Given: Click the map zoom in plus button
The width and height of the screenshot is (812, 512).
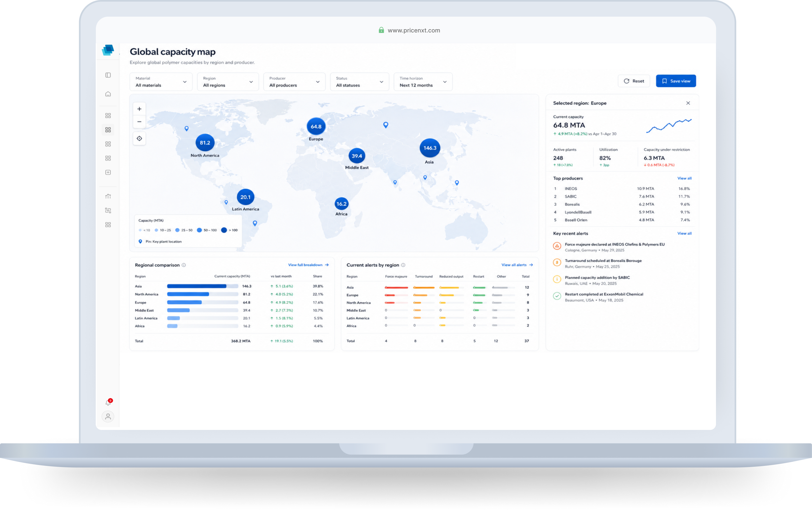Looking at the screenshot, I should (x=139, y=109).
